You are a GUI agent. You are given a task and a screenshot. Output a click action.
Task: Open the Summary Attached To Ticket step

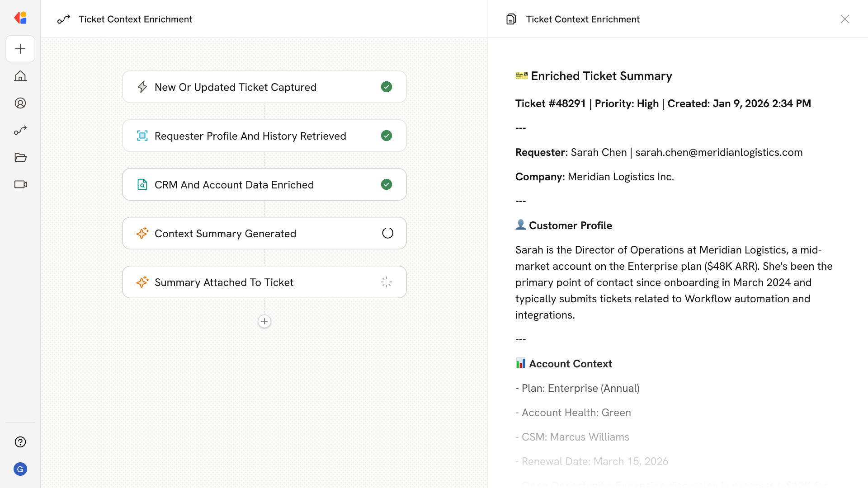point(224,282)
